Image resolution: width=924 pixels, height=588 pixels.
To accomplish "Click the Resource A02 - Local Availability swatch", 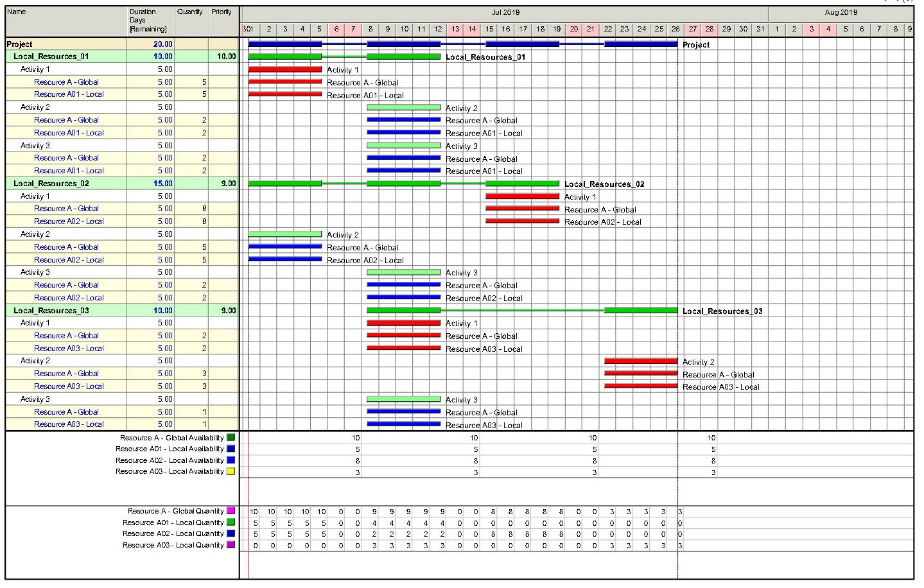I will click(x=231, y=460).
